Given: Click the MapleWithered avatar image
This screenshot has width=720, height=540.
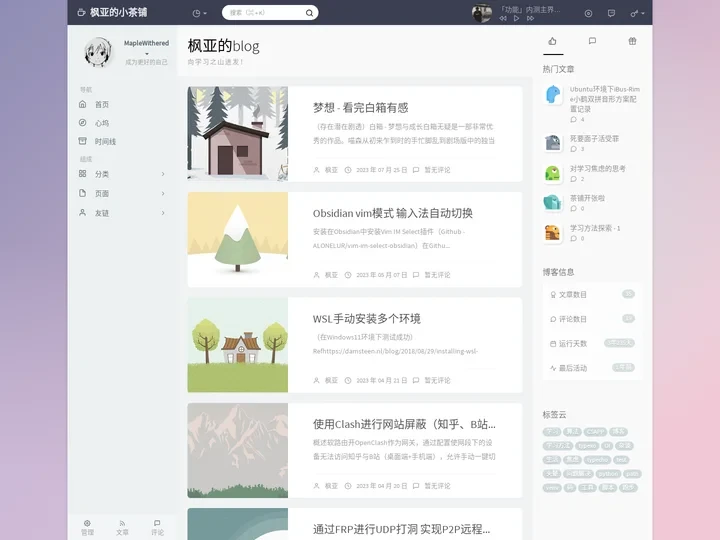Looking at the screenshot, I should tap(98, 52).
